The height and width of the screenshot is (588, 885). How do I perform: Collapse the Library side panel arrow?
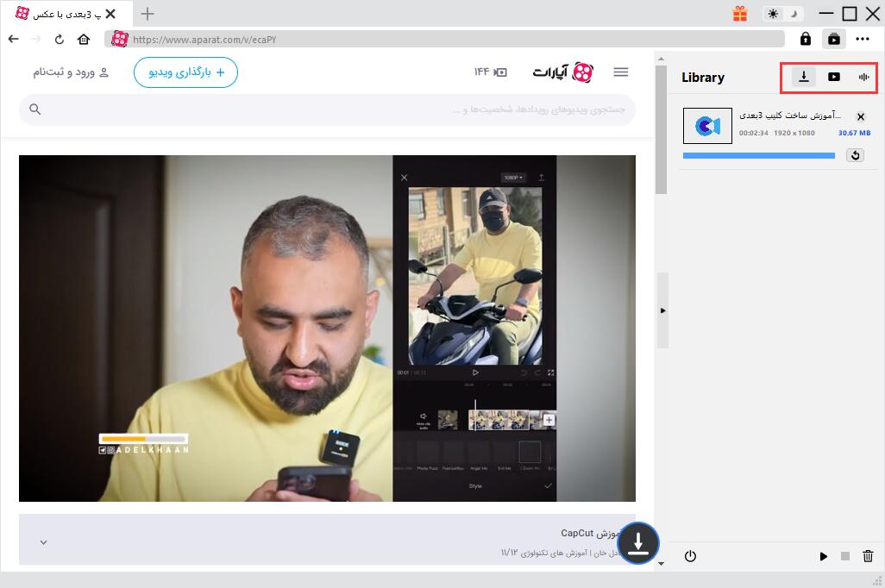[662, 310]
